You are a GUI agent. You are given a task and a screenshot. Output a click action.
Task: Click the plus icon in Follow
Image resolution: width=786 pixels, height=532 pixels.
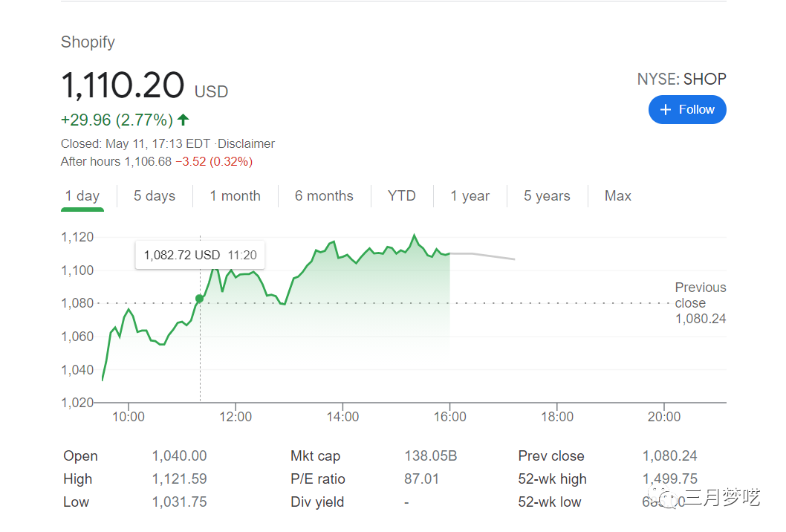tap(666, 110)
